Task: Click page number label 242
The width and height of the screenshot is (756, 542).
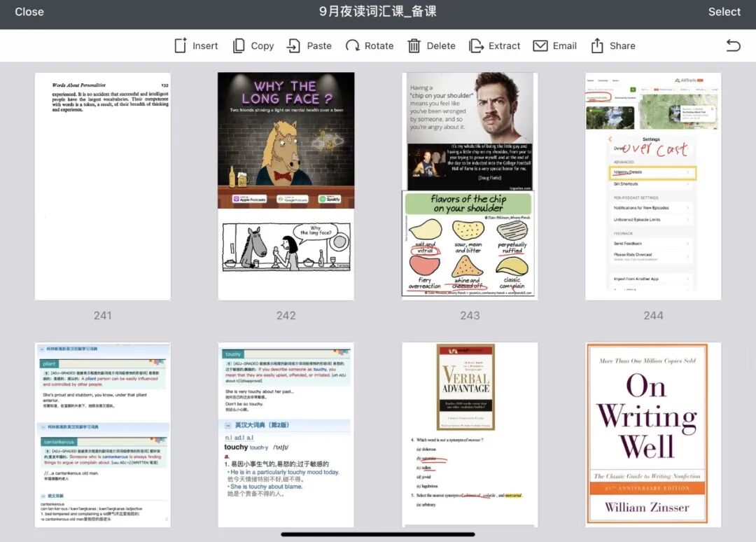Action: (x=286, y=315)
